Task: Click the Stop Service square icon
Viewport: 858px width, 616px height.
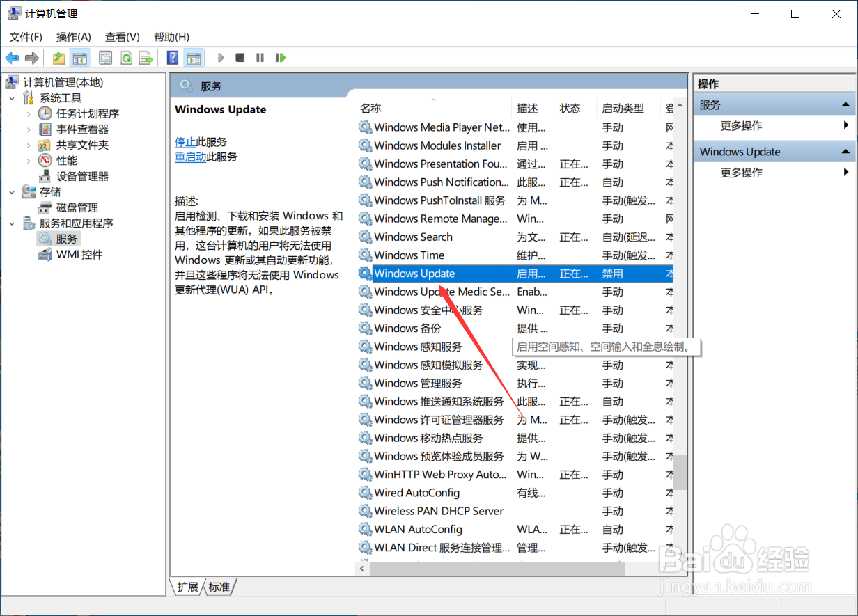Action: (240, 58)
